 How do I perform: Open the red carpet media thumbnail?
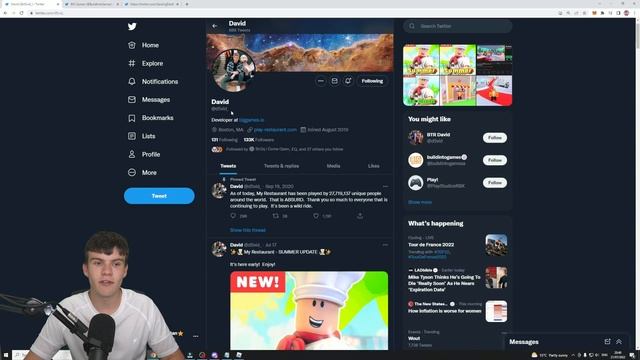coord(494,91)
